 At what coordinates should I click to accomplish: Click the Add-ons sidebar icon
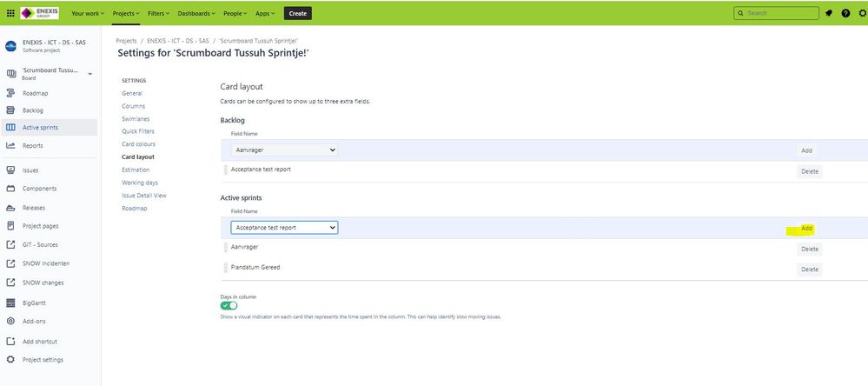[x=10, y=321]
